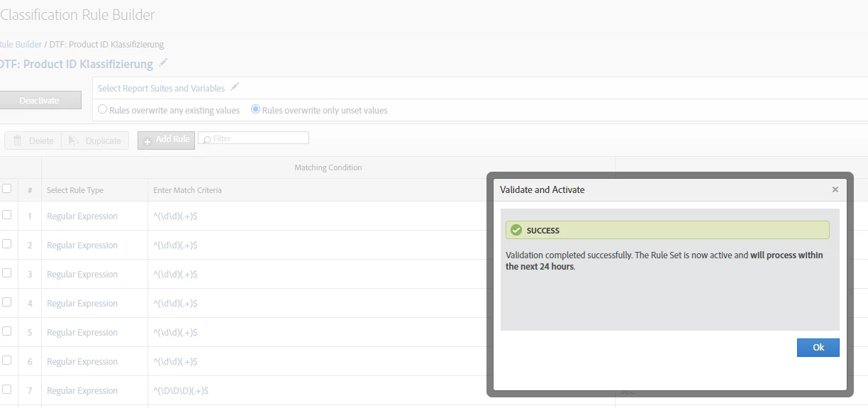The height and width of the screenshot is (408, 868).
Task: Click match criteria ^(\D\D\D)(.+)$ in rule 7
Action: click(181, 390)
